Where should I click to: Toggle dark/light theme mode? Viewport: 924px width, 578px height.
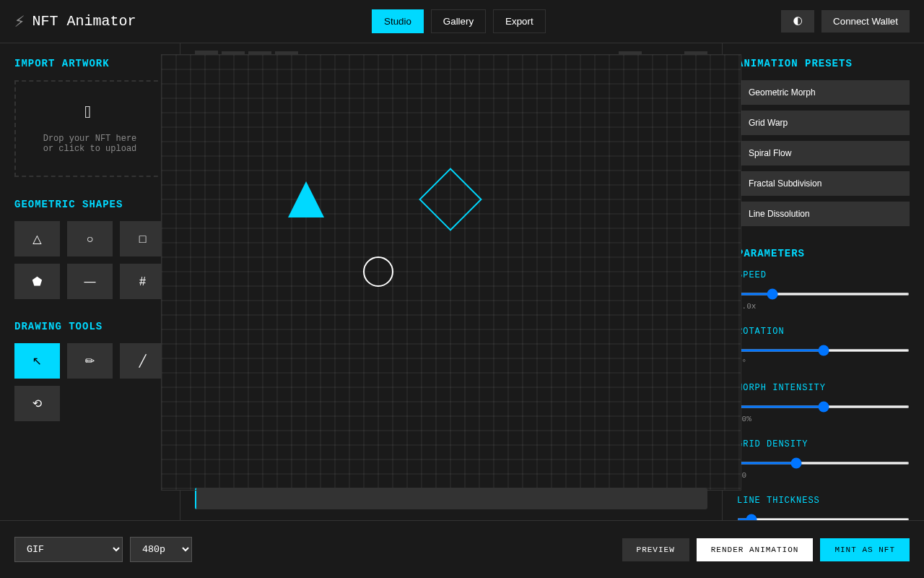coord(797,21)
